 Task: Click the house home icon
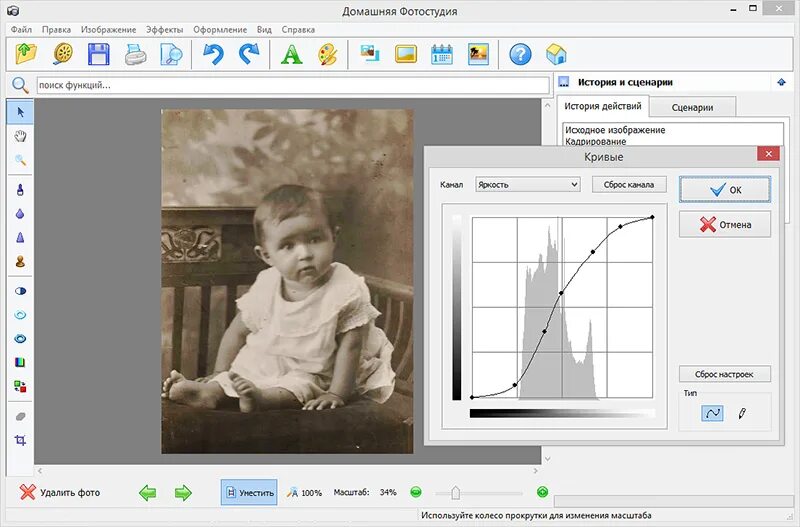[556, 54]
